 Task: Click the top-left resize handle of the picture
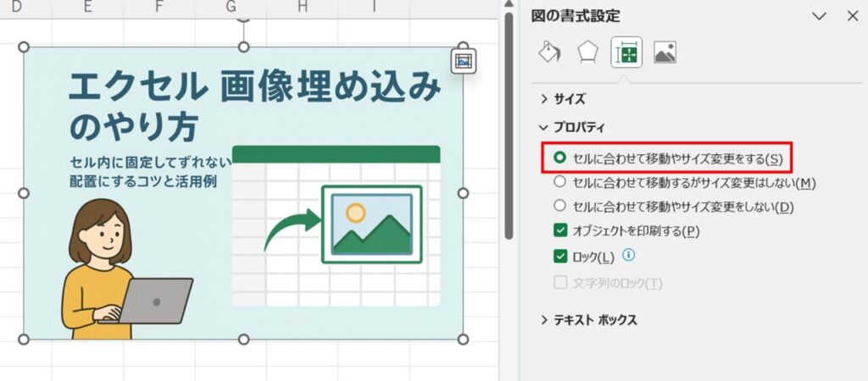tap(24, 47)
